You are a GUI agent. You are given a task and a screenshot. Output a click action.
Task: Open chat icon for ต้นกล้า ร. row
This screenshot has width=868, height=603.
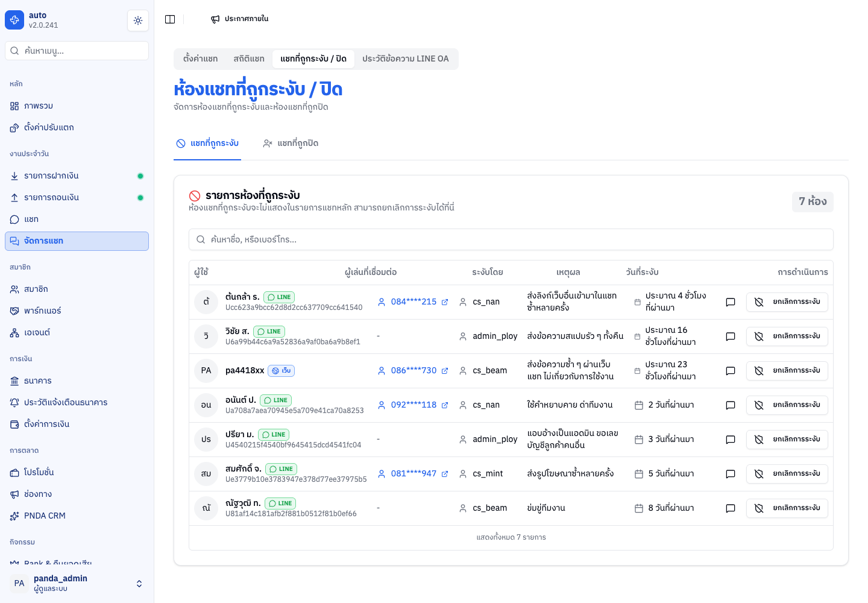pos(731,302)
